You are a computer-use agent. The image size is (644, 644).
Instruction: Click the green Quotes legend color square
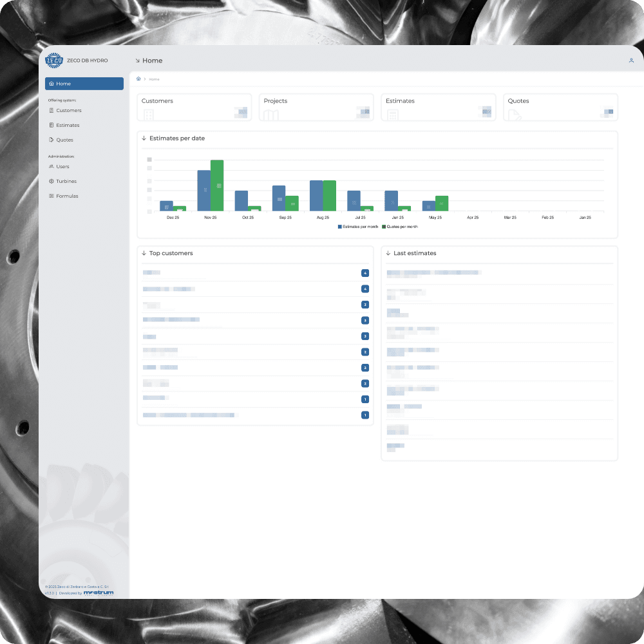383,227
